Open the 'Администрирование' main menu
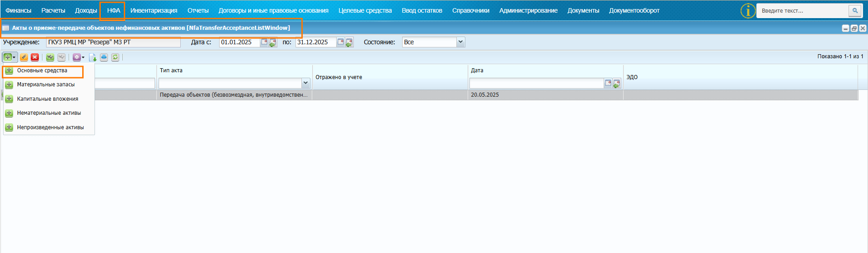The image size is (868, 253). (x=528, y=10)
